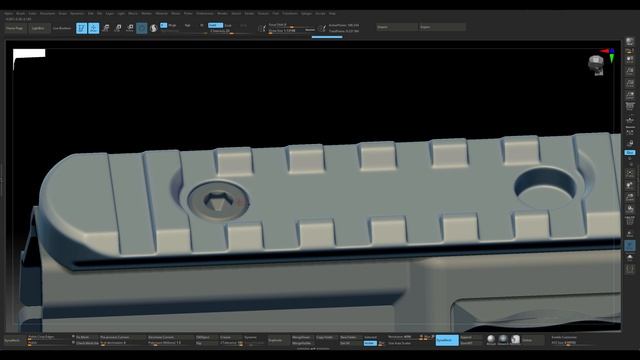The image size is (640, 360).
Task: Click the Frame icon on right shelf
Action: (x=630, y=173)
